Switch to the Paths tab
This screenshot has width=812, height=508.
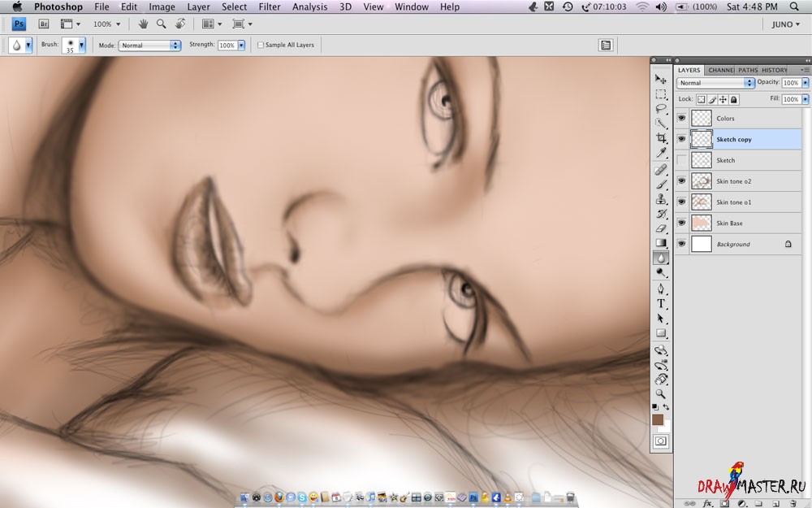point(747,70)
